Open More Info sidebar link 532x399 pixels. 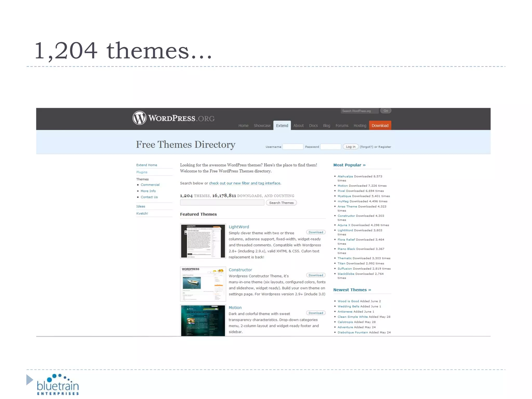tap(148, 191)
